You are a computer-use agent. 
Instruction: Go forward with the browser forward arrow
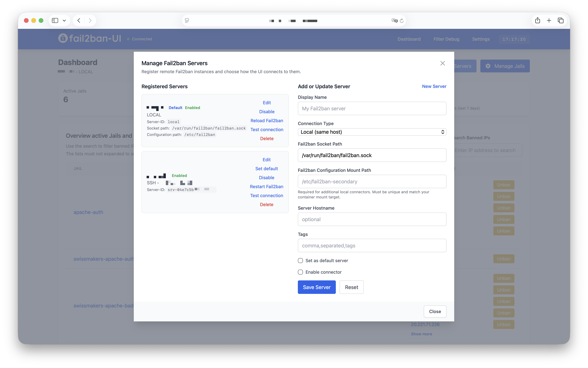click(90, 20)
